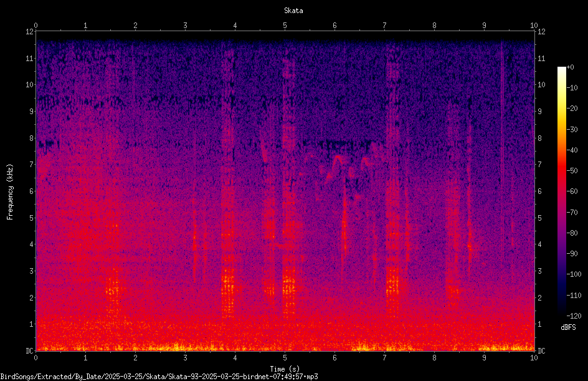
Task: Click the Time (s) axis label
Action: (285, 369)
